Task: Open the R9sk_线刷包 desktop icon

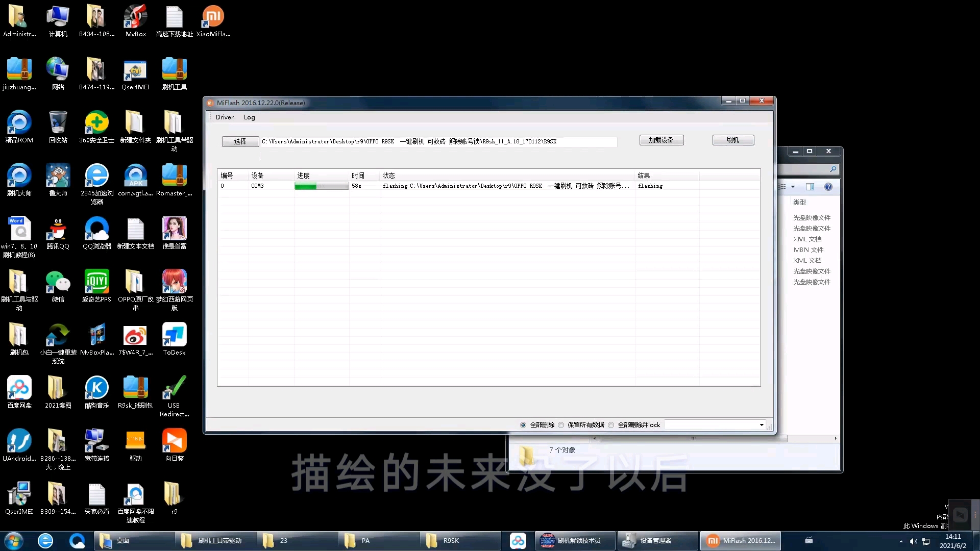Action: (136, 393)
